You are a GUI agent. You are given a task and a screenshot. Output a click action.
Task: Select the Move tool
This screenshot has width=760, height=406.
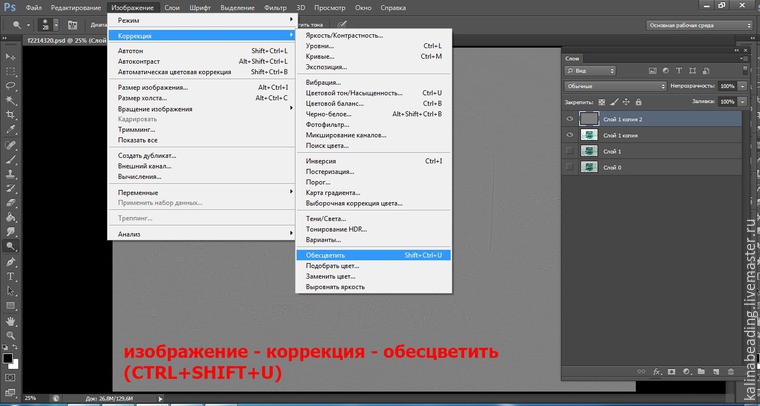(11, 57)
